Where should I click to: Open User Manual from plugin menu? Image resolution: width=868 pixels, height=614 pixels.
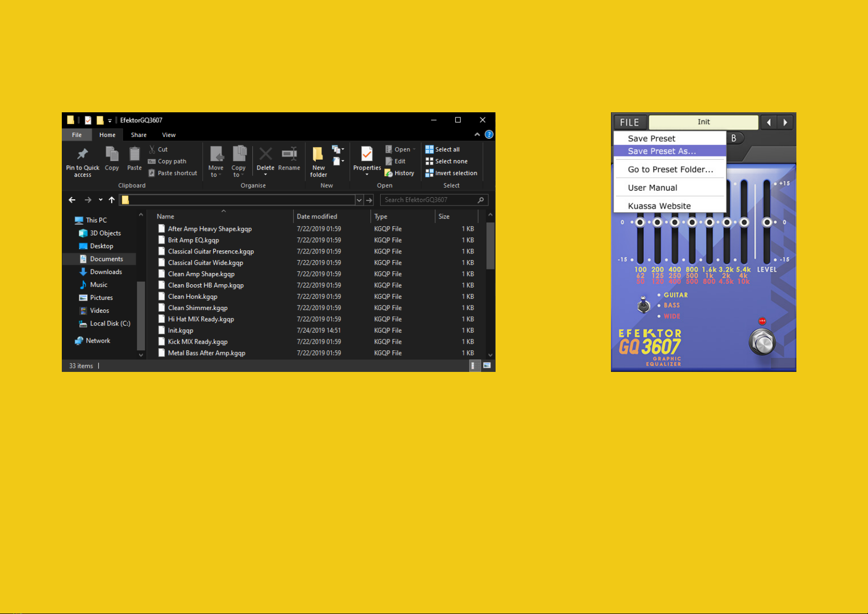[670, 187]
